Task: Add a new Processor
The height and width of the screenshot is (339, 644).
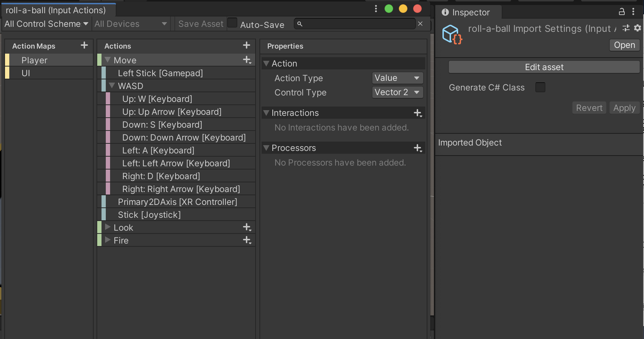Action: [418, 148]
